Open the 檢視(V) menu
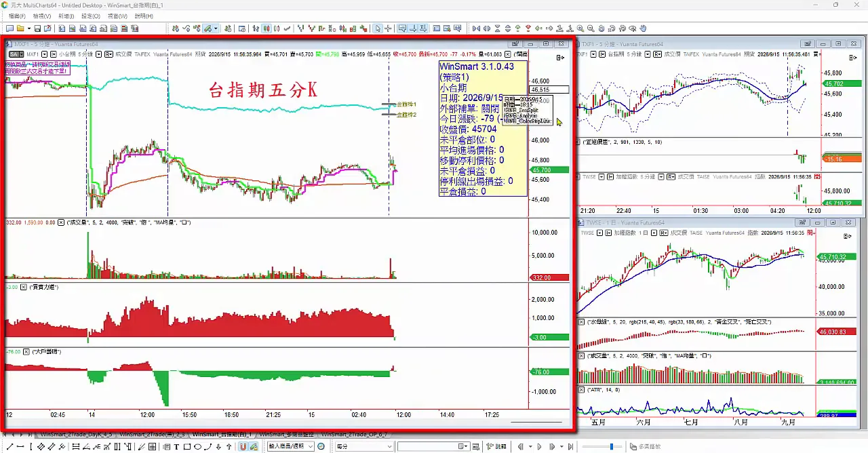The width and height of the screenshot is (868, 453). [41, 16]
